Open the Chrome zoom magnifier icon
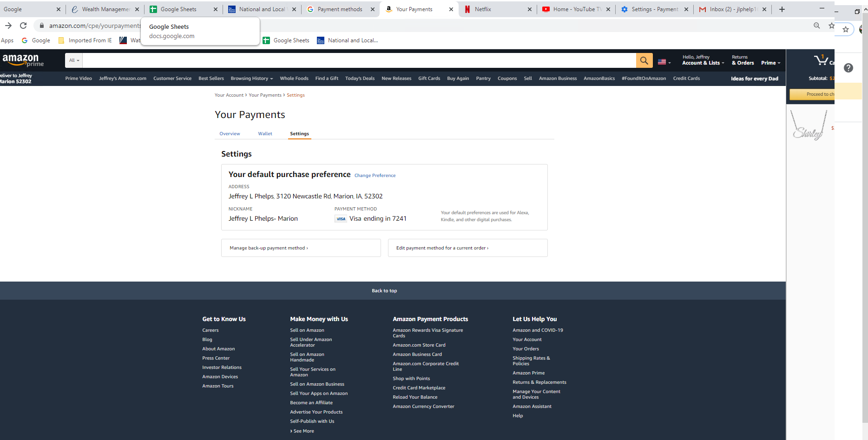The image size is (868, 440). click(x=816, y=26)
